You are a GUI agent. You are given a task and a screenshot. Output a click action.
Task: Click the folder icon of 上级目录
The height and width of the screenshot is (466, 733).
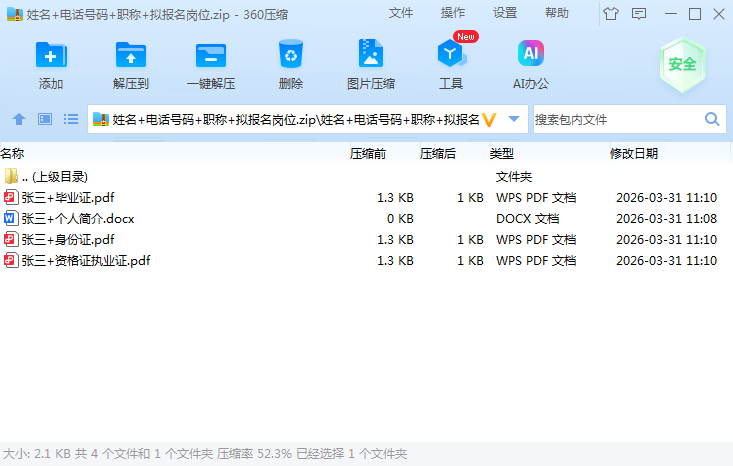pyautogui.click(x=11, y=176)
